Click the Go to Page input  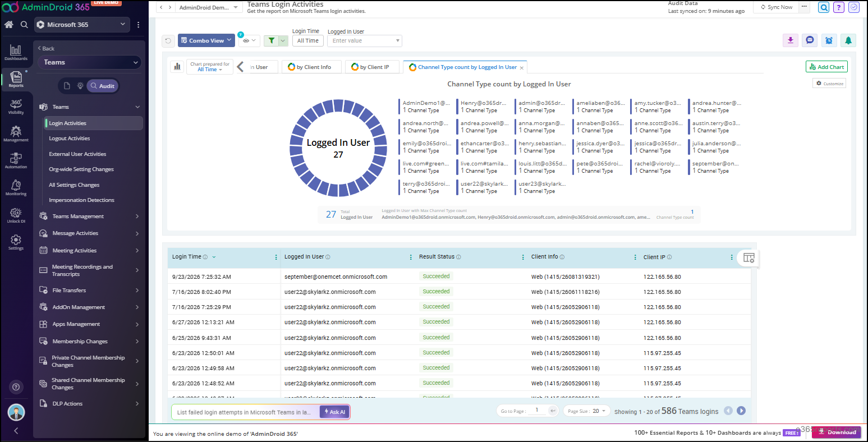[x=537, y=411]
